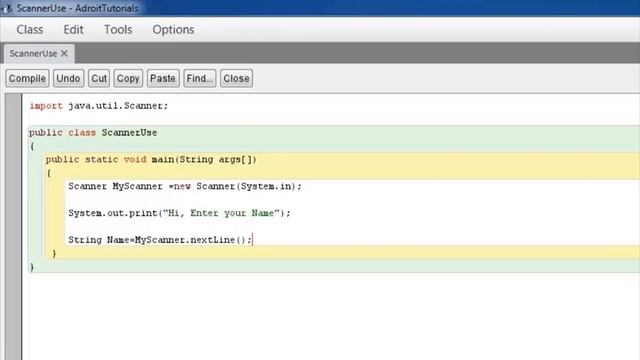Click the grey breakpoint margin beside the code
This screenshot has width=640, height=360.
coord(13,227)
